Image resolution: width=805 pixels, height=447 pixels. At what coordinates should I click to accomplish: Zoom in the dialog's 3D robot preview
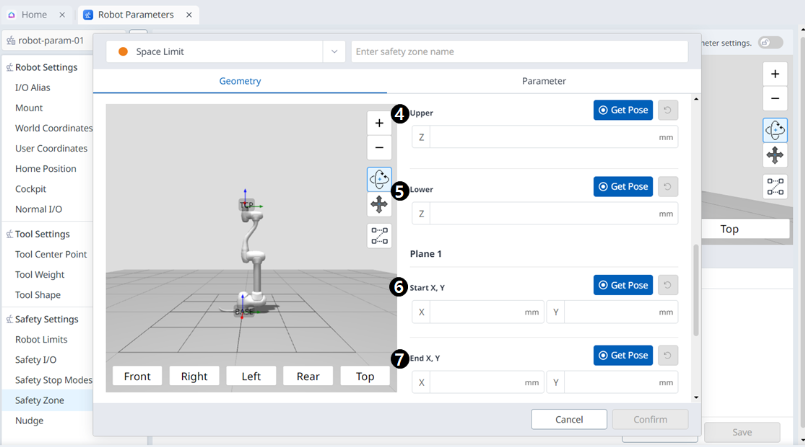pos(379,123)
